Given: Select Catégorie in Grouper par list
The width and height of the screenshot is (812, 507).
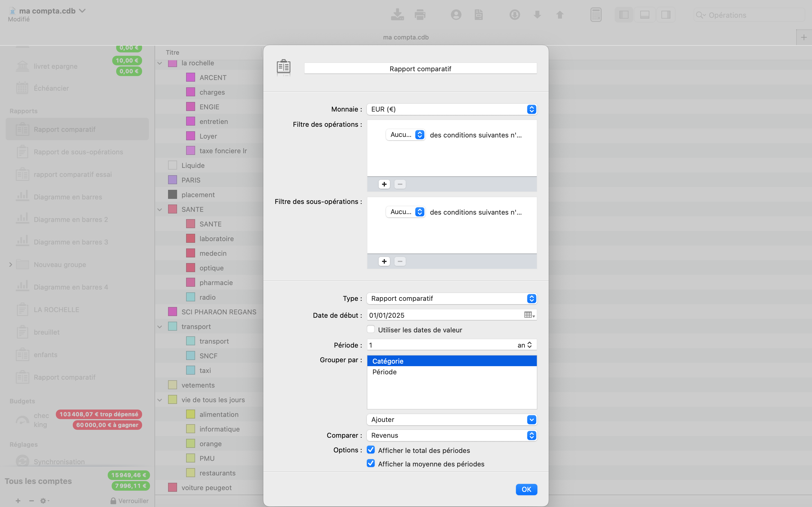Looking at the screenshot, I should pyautogui.click(x=388, y=361).
